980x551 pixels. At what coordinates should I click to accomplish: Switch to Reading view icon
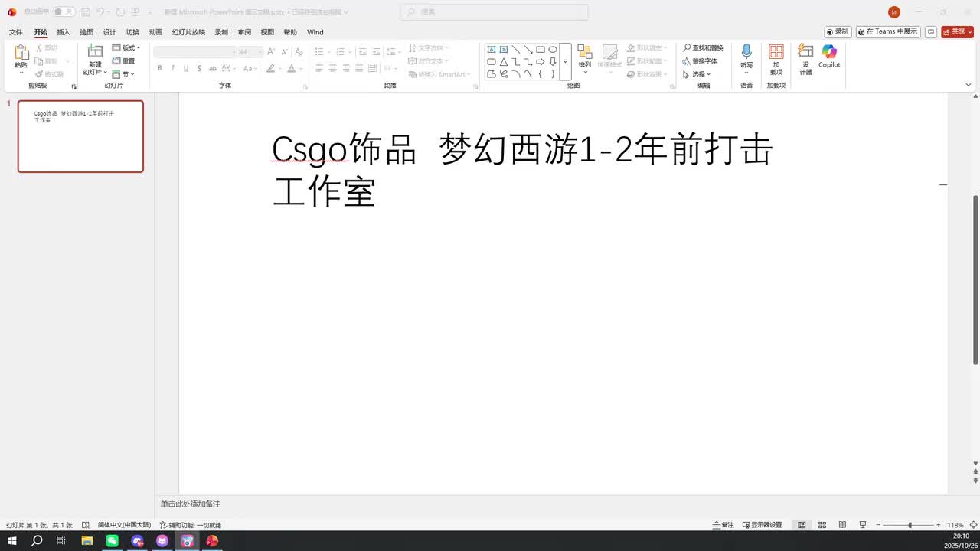point(842,525)
